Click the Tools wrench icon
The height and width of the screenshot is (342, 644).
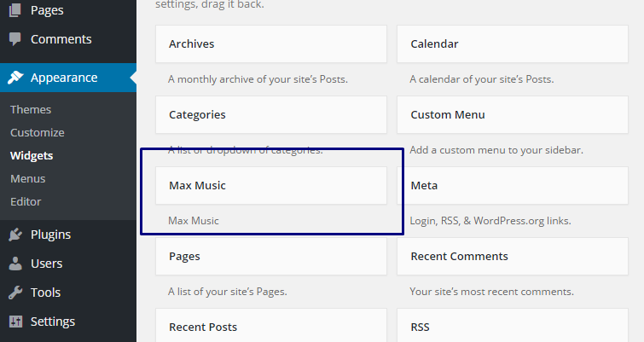[15, 293]
